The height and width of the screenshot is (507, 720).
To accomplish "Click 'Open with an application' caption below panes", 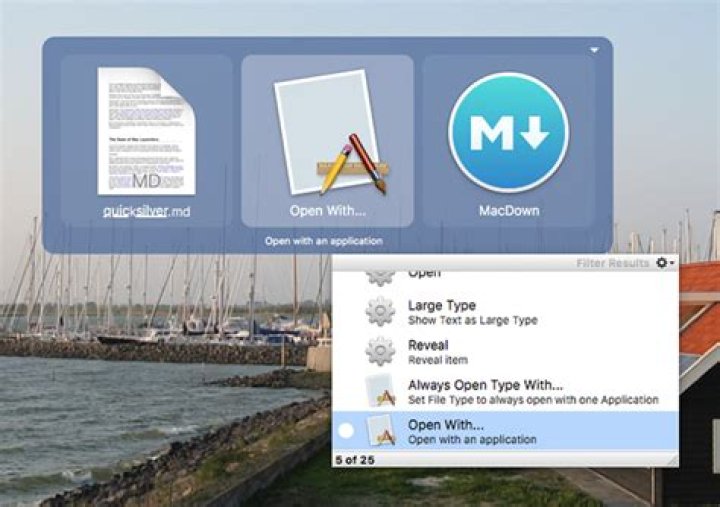I will pos(324,241).
